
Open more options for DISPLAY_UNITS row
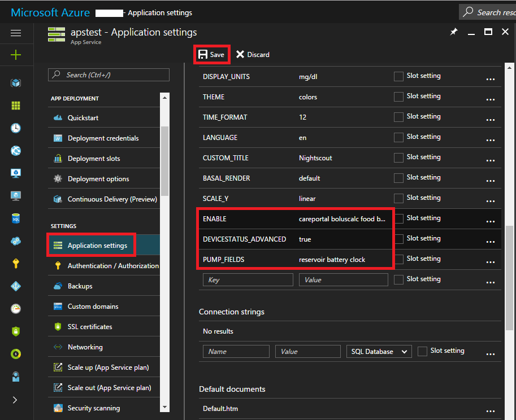click(x=491, y=79)
